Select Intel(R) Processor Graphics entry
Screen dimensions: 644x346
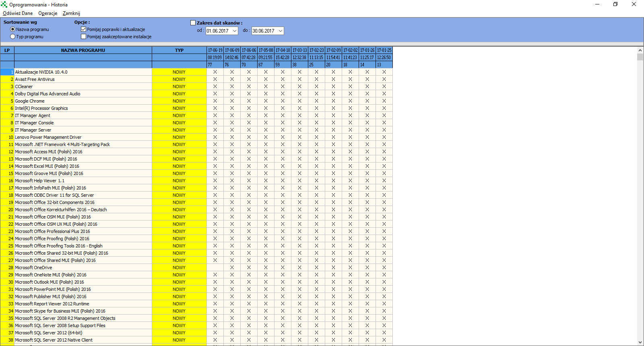click(83, 108)
